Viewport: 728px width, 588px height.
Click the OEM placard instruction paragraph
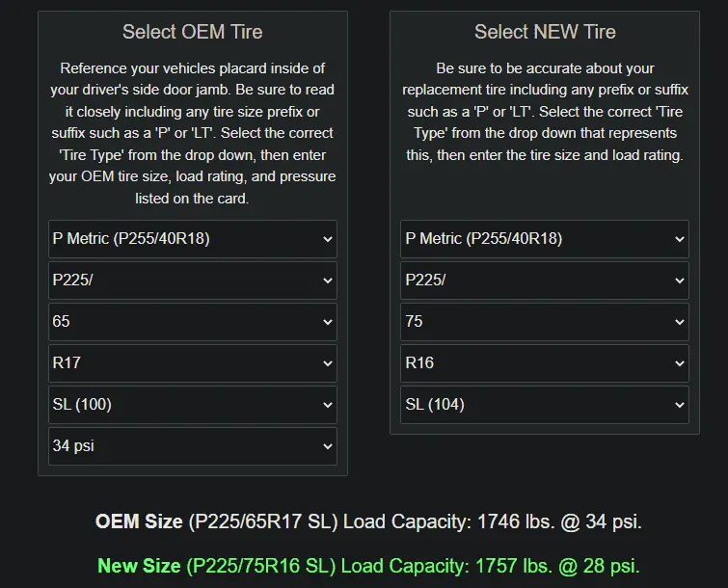(193, 132)
